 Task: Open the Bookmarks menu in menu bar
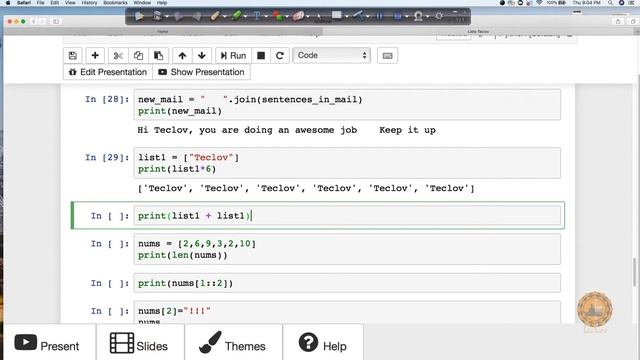pos(116,3)
